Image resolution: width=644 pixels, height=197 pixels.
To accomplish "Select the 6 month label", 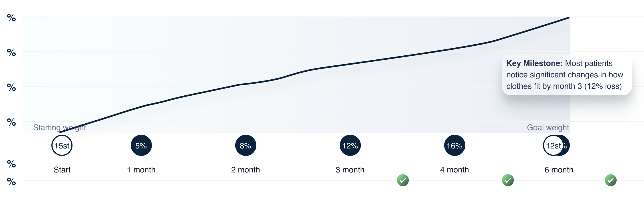I will point(559,170).
